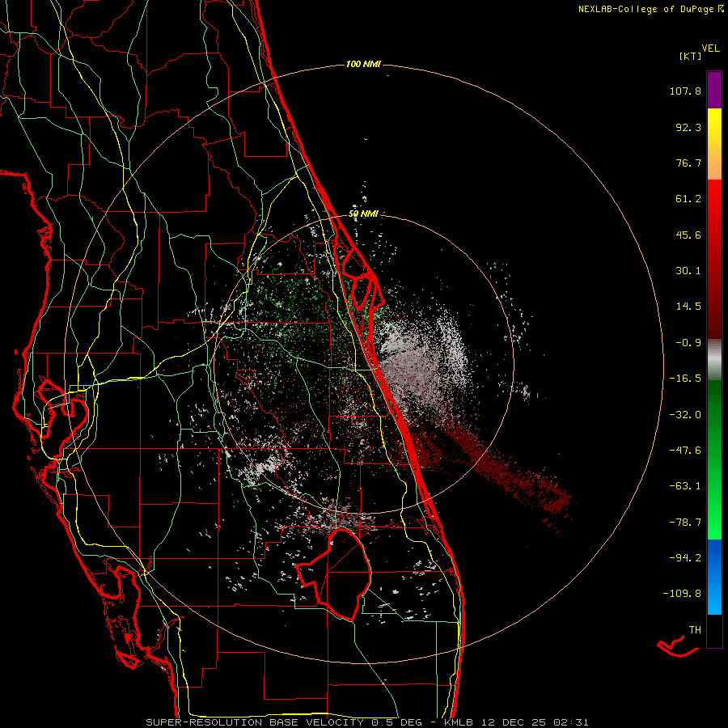The width and height of the screenshot is (728, 728).
Task: Click the gray near-zero segment of the color bar
Action: pyautogui.click(x=714, y=360)
